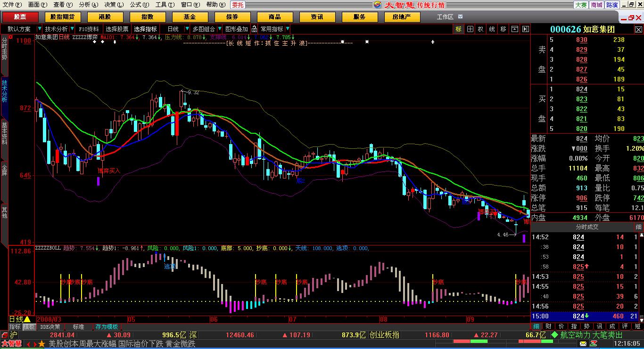644x349 pixels.
Task: Click the 权 ex-rights adjustment icon
Action: coord(480,29)
